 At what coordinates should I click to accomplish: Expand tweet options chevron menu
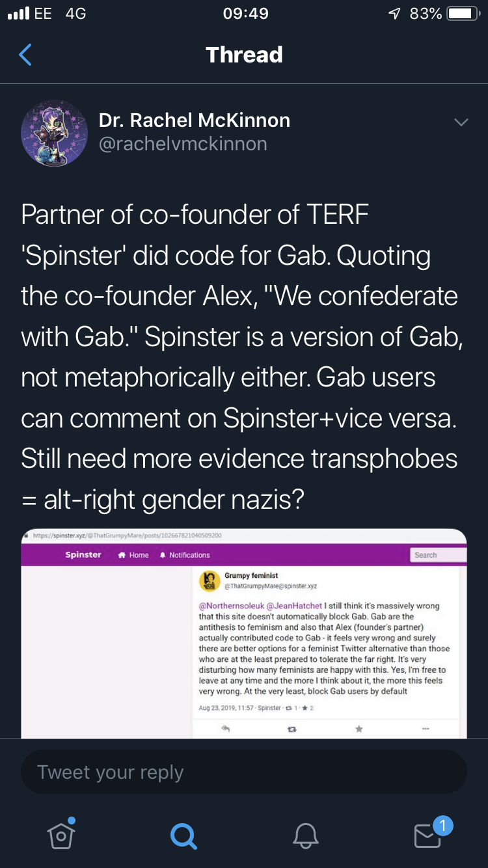(461, 122)
